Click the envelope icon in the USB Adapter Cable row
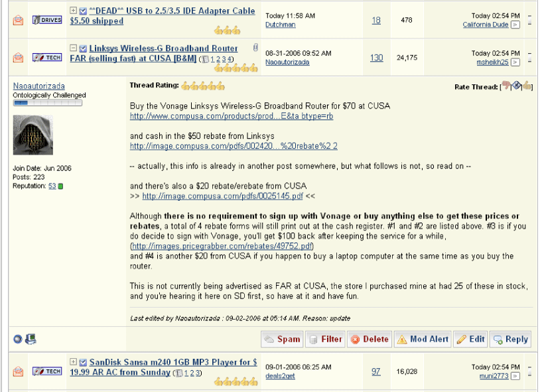 click(x=18, y=21)
